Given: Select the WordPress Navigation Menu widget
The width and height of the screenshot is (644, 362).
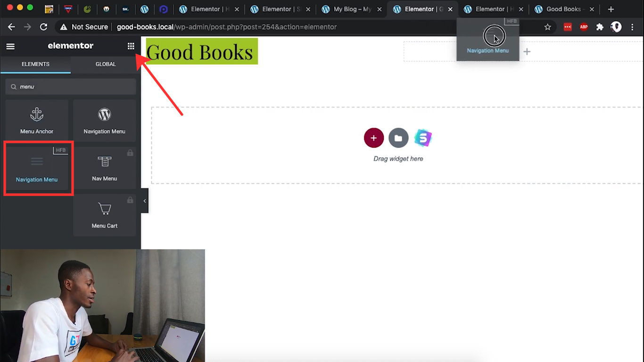Looking at the screenshot, I should pyautogui.click(x=104, y=121).
